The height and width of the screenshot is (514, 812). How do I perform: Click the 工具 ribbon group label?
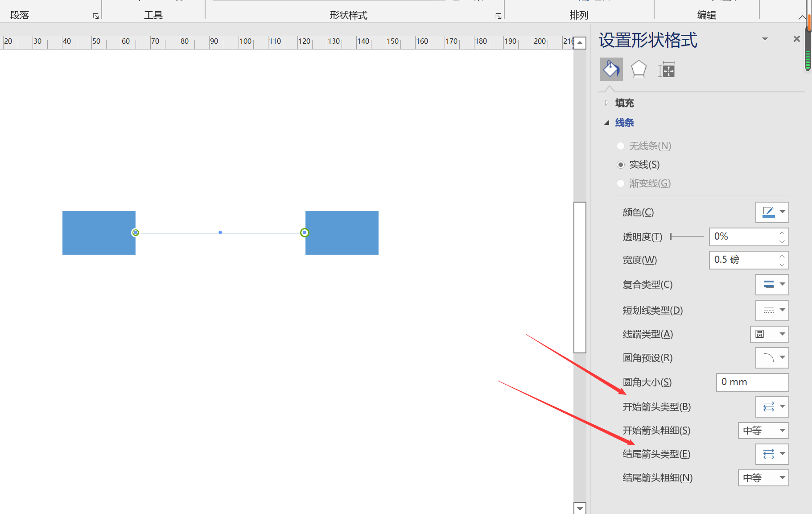pos(153,14)
